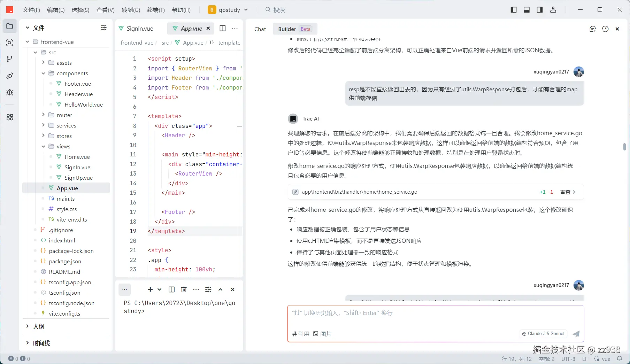630x364 pixels.
Task: Open vite.config.ts in file tree
Action: (64, 313)
